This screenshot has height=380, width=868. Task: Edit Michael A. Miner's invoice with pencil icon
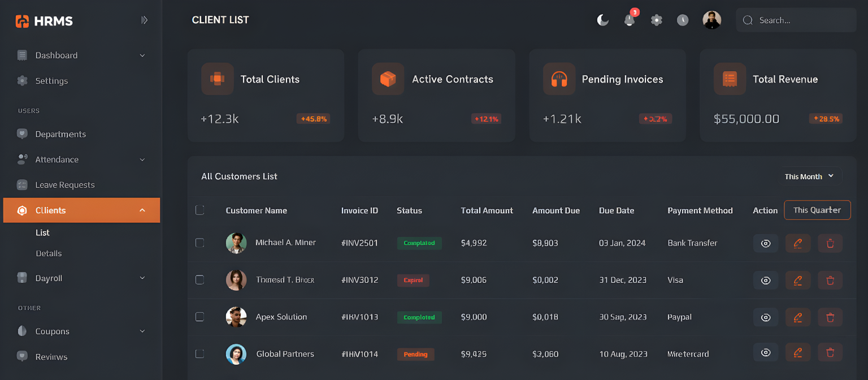(x=798, y=243)
